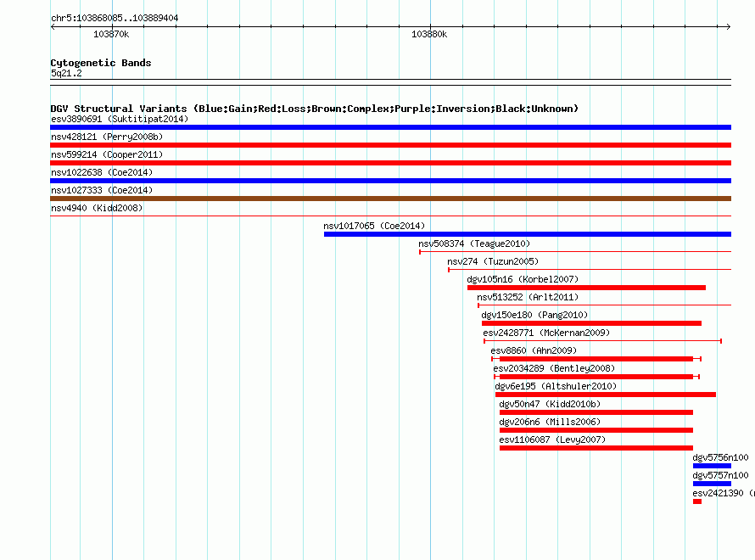Viewport: 755px width, 560px height.
Task: Click the chr5:103868085..103889404 region label
Action: click(x=115, y=18)
